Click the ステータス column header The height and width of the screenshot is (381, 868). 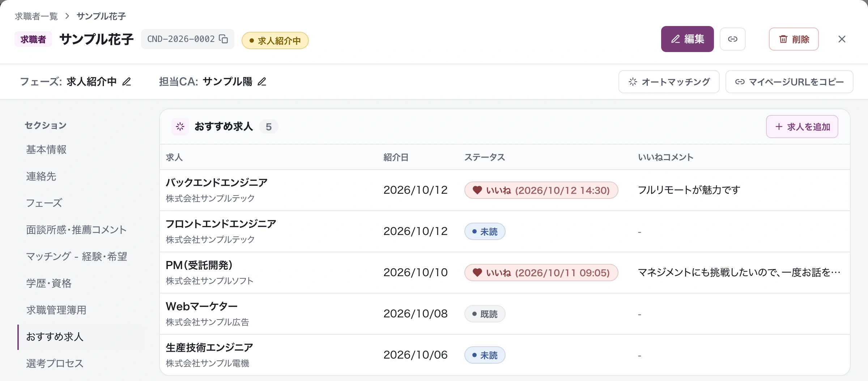[x=485, y=157]
